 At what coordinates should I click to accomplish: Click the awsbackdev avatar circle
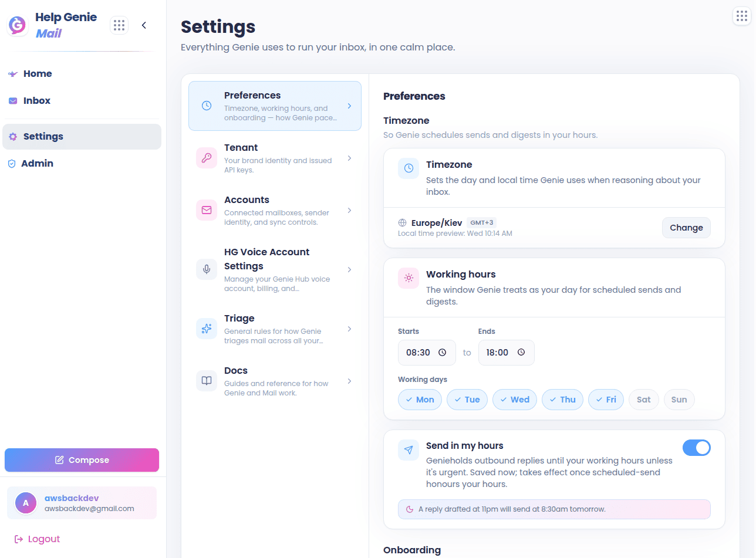26,503
